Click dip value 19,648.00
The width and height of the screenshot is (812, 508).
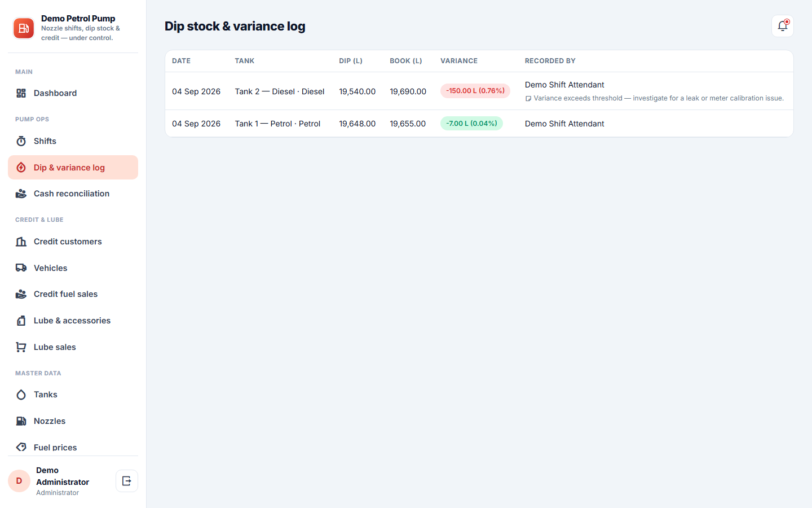pos(357,124)
